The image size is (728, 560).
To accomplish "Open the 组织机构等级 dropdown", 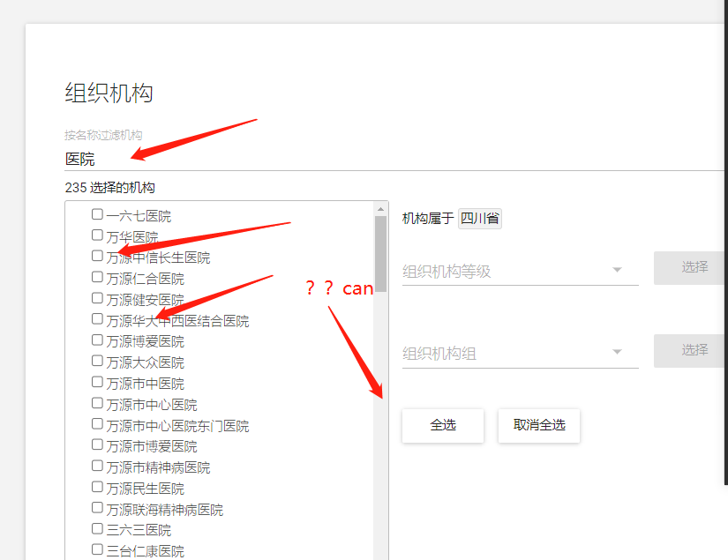I will click(x=520, y=271).
